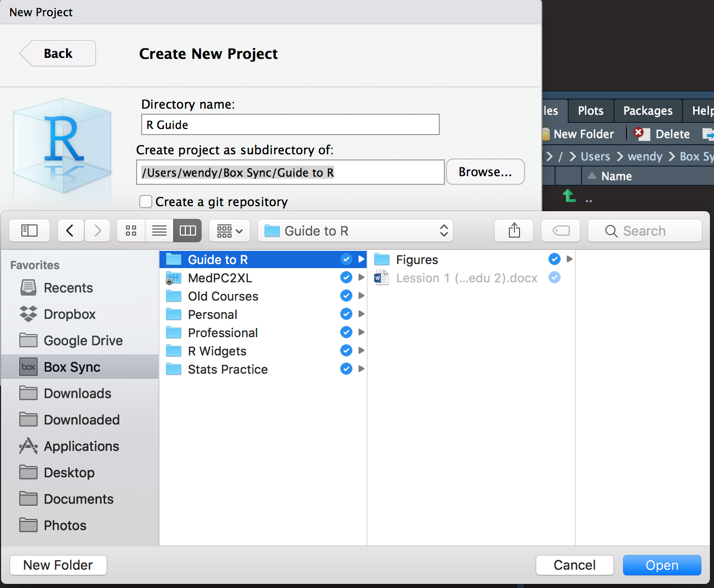Image resolution: width=714 pixels, height=588 pixels.
Task: Click the Share icon in toolbar
Action: [514, 231]
